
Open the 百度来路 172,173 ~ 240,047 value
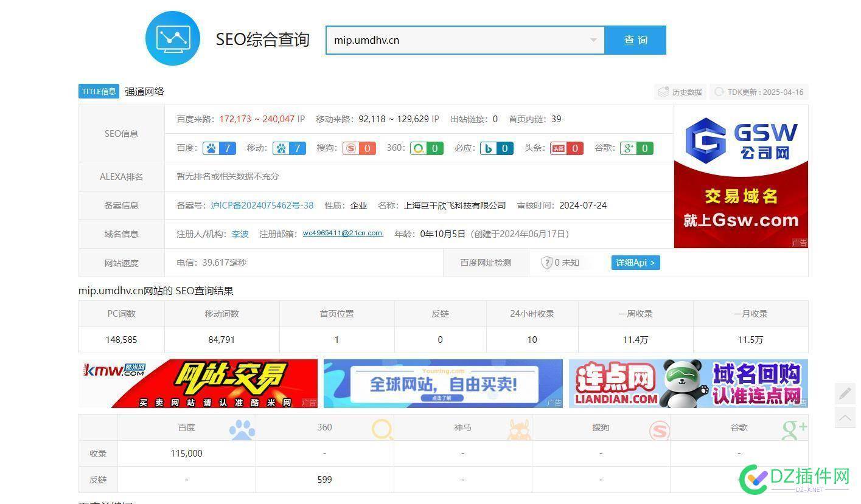click(257, 119)
